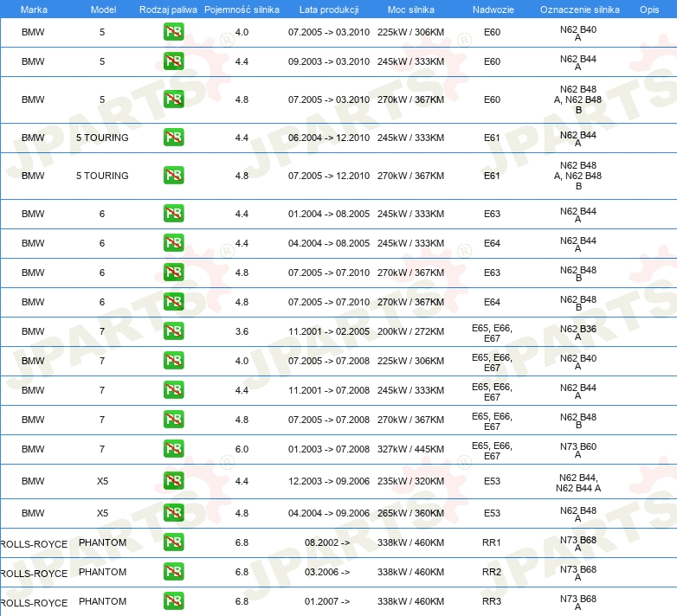The height and width of the screenshot is (616, 677).
Task: Select the 09.2003 -> 03.2010 production date
Action: pos(329,61)
